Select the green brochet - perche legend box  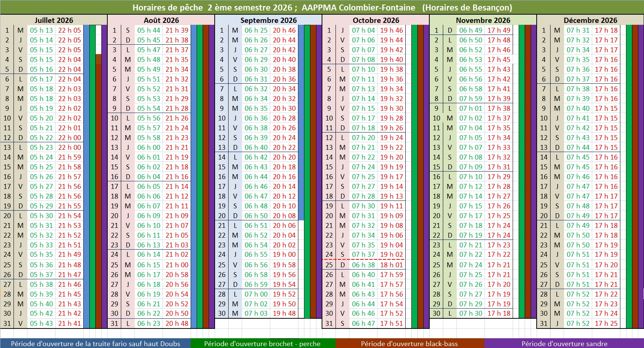[x=262, y=343]
